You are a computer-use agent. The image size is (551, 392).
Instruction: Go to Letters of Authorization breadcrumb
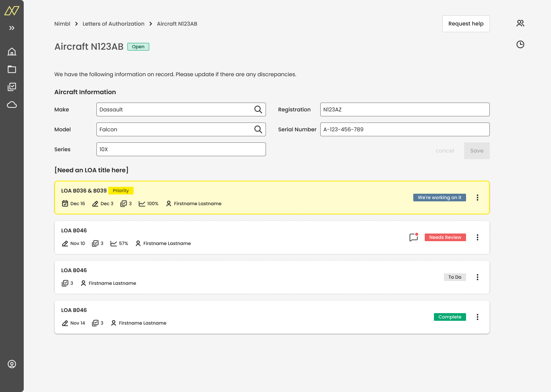point(114,24)
